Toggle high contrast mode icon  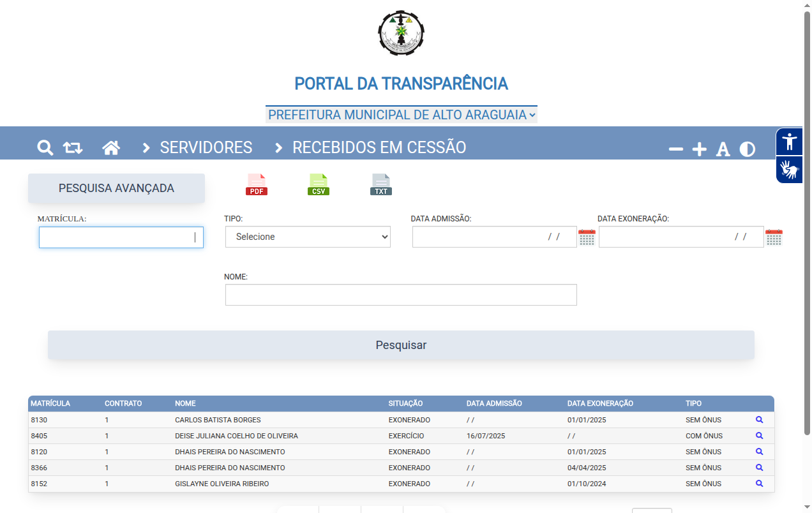coord(748,149)
